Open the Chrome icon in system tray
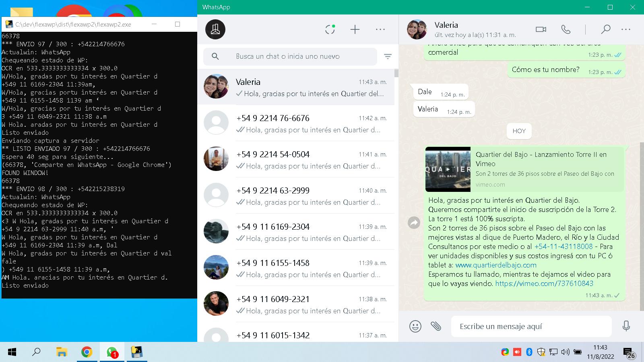This screenshot has height=362, width=644. pos(505,352)
